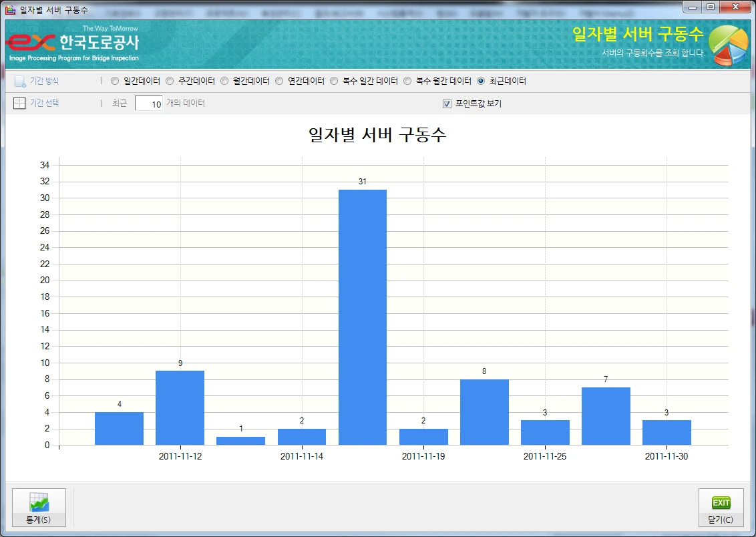The image size is (756, 537).
Task: Click the bar labeled 8
Action: coord(484,412)
